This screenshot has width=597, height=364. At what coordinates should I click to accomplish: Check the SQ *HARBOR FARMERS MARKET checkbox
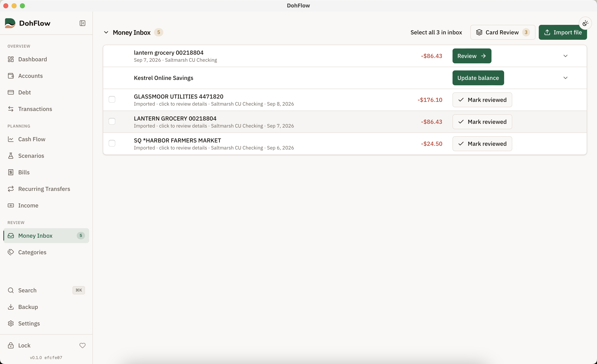pyautogui.click(x=112, y=143)
